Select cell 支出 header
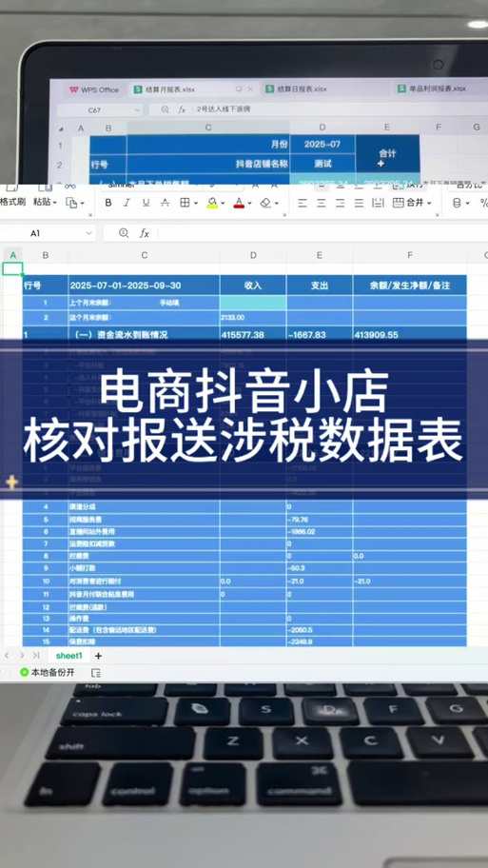Screen dimensions: 488x868 (x=320, y=286)
